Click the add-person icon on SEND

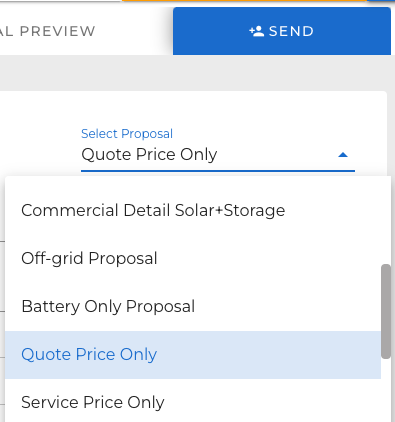click(x=257, y=31)
